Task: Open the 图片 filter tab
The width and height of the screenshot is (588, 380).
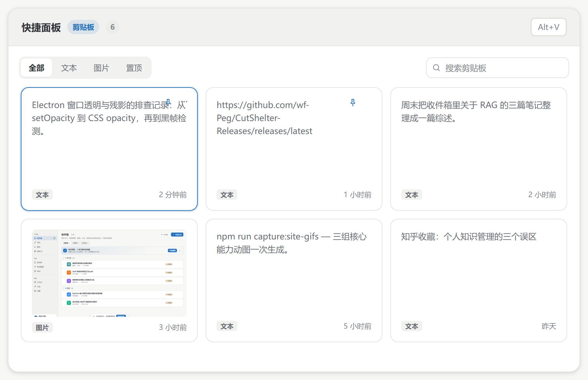Action: pos(101,68)
